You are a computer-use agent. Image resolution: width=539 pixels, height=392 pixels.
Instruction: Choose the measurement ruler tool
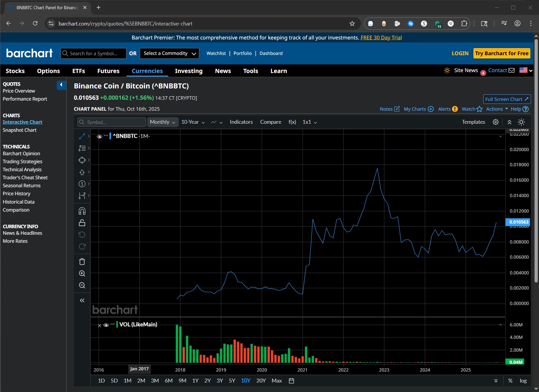(82, 196)
